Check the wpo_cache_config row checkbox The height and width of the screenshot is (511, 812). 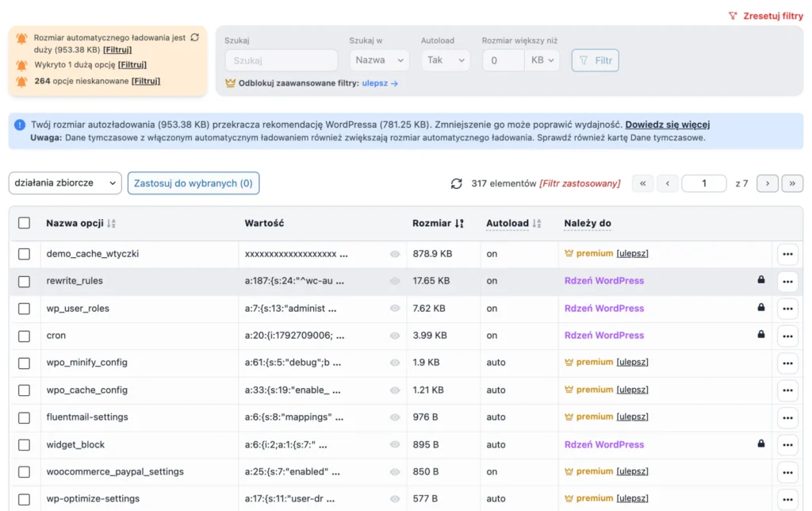pos(25,390)
